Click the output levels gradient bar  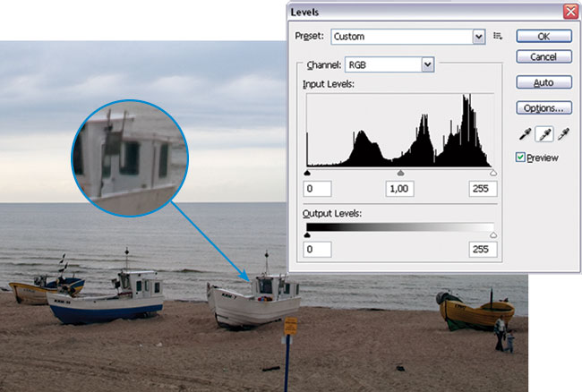click(400, 227)
